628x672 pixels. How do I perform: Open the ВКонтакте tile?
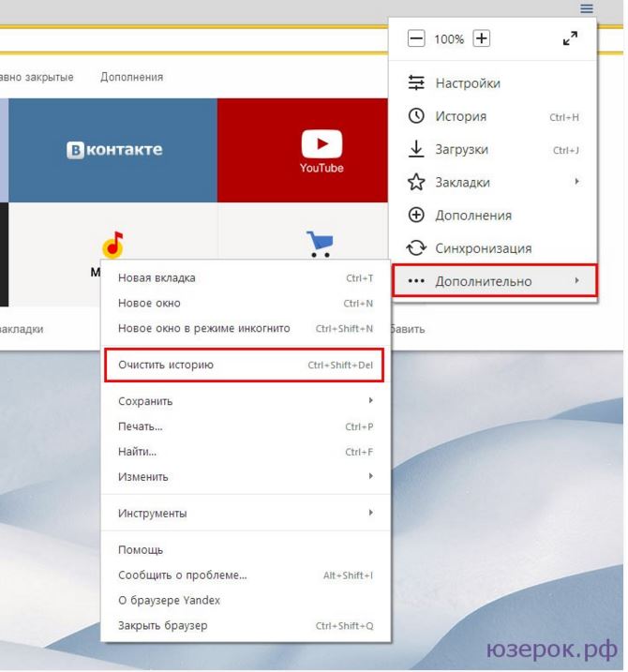113,150
